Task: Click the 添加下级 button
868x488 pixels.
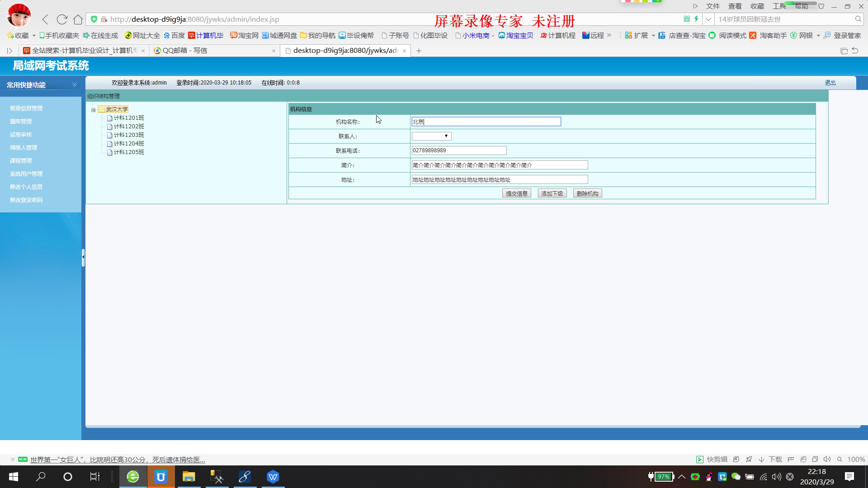Action: pos(552,193)
